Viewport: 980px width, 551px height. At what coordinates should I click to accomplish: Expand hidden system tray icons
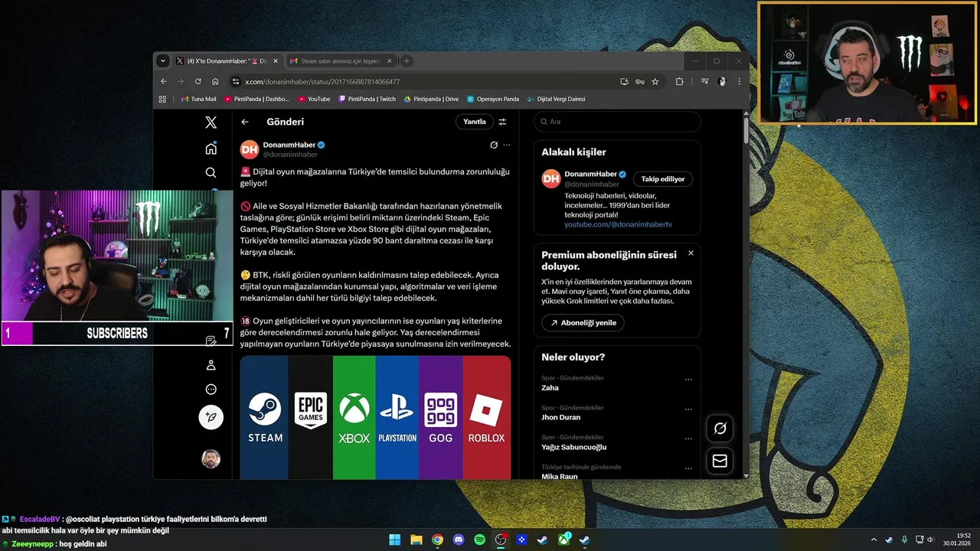tap(874, 540)
